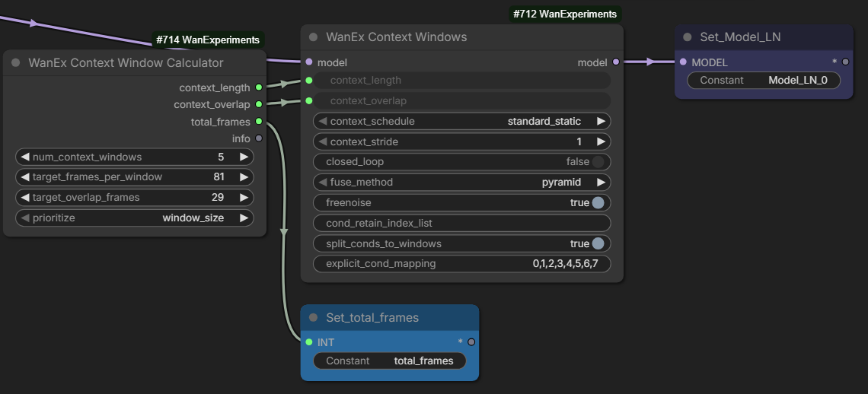
Task: Click the #712 WanExperiments badge
Action: pos(565,14)
